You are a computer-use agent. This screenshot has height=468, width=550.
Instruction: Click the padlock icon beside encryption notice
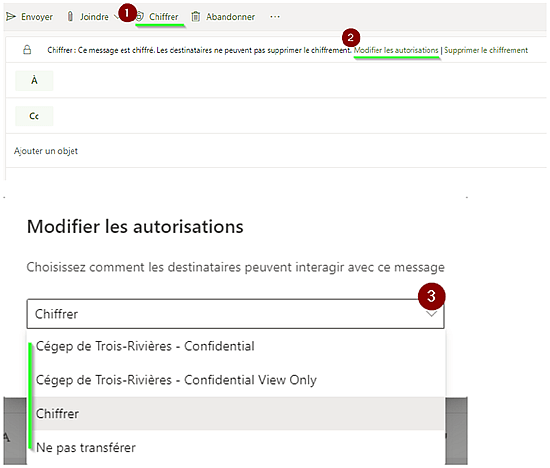tap(27, 50)
